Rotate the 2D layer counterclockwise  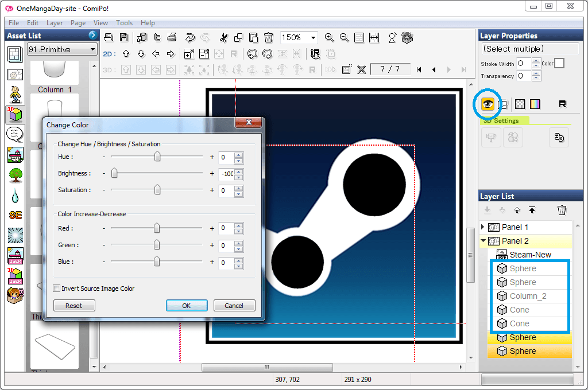(253, 54)
